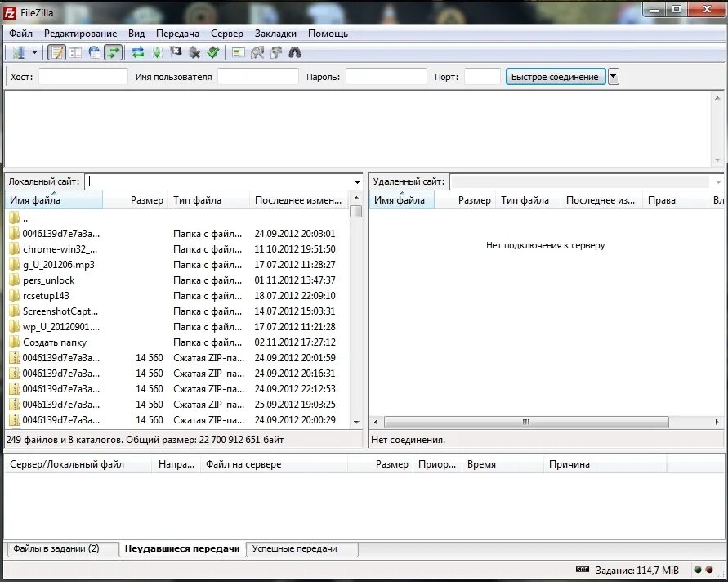This screenshot has width=728, height=582.
Task: Click the queue Причина column header
Action: (x=605, y=464)
